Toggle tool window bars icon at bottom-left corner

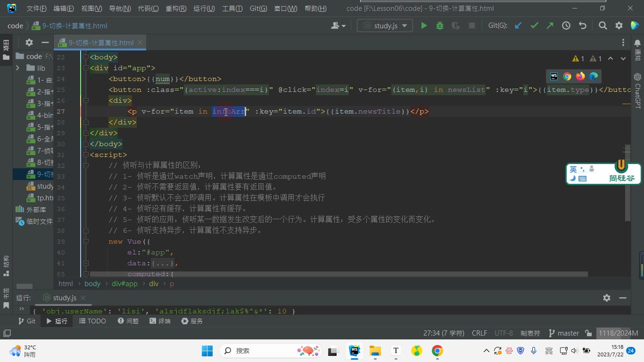pyautogui.click(x=7, y=333)
